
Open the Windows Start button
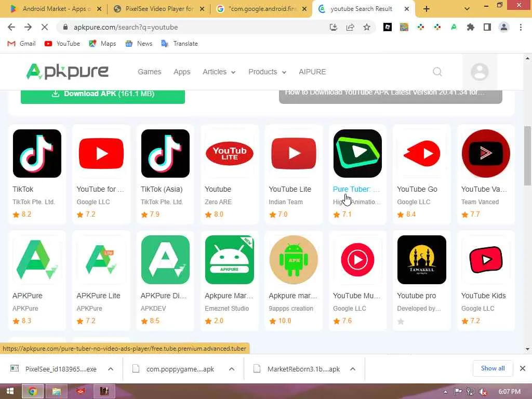[10, 392]
